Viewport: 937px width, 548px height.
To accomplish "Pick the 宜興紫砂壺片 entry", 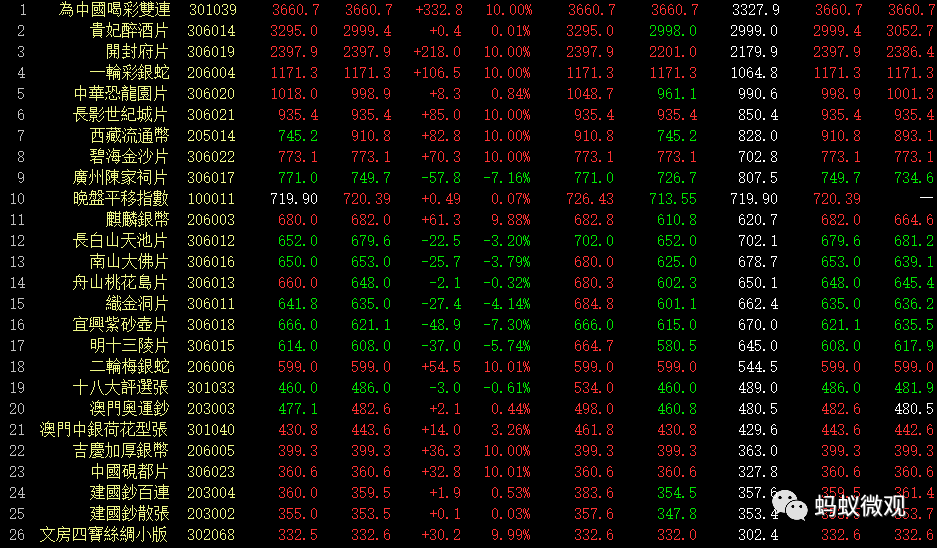I will pos(121,324).
